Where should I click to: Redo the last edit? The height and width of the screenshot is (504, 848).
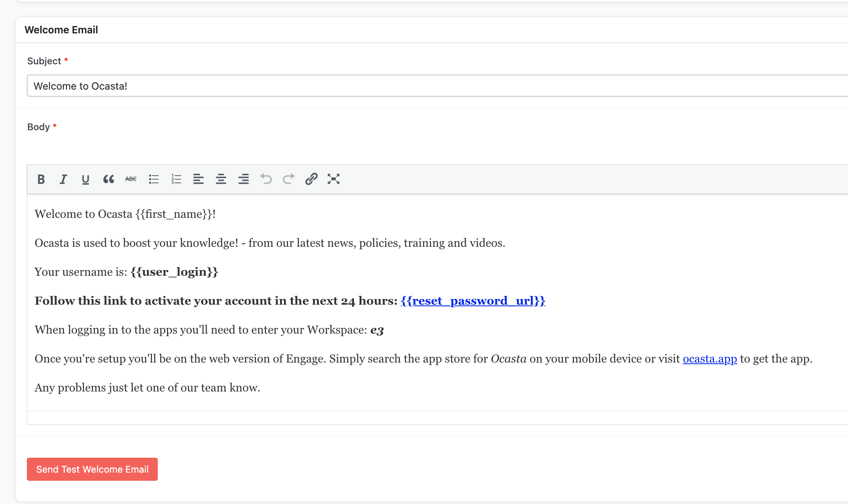click(x=288, y=179)
